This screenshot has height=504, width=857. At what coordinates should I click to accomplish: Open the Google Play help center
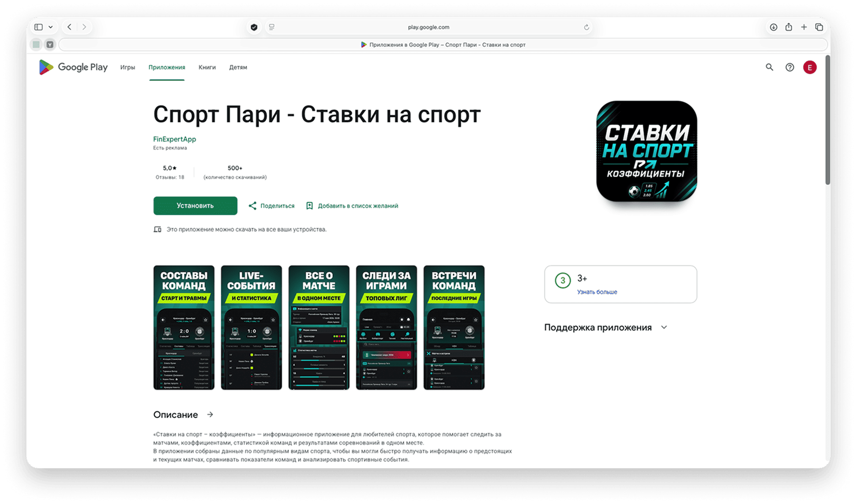789,67
